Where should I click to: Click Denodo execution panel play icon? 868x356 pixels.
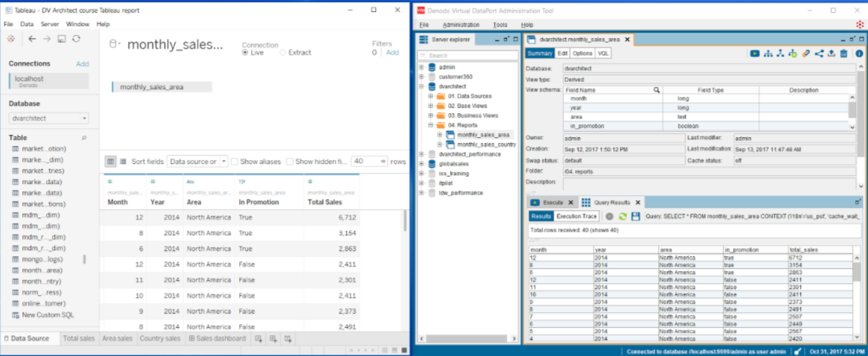[x=755, y=53]
